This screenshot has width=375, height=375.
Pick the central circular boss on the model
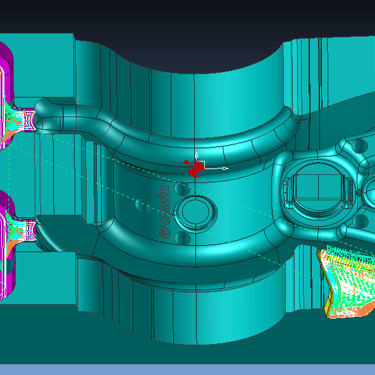[x=195, y=213]
